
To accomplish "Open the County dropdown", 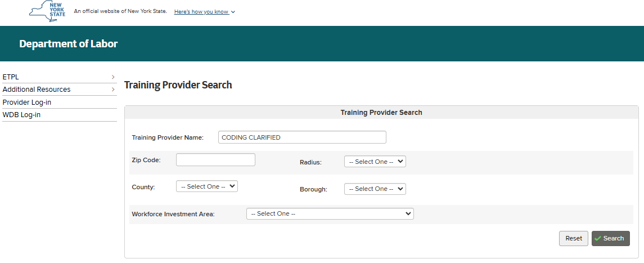I will [x=206, y=186].
